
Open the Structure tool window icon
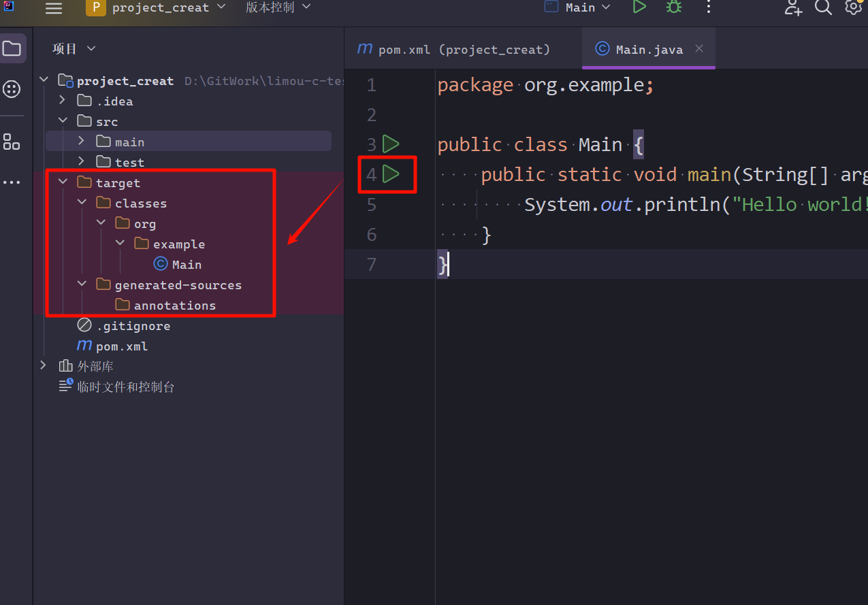tap(12, 142)
